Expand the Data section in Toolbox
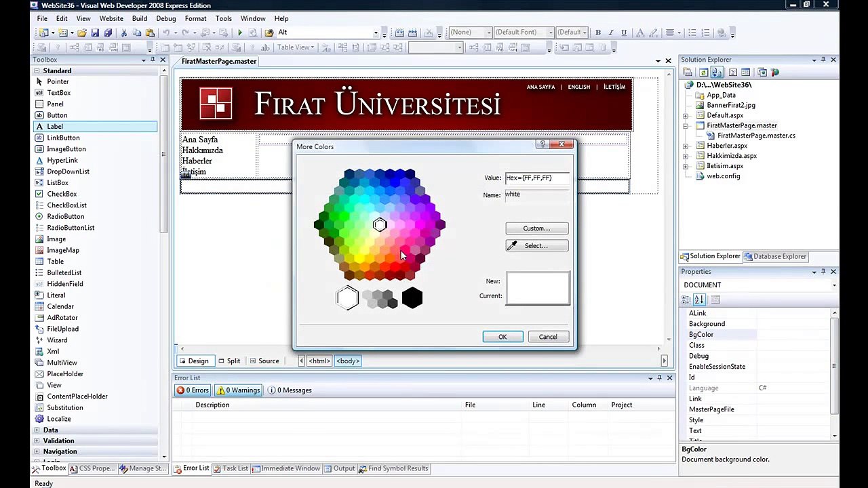 click(37, 430)
